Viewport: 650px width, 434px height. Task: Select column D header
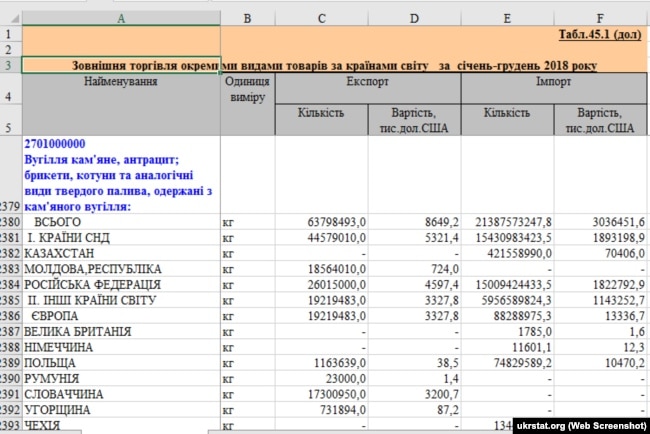click(x=414, y=17)
